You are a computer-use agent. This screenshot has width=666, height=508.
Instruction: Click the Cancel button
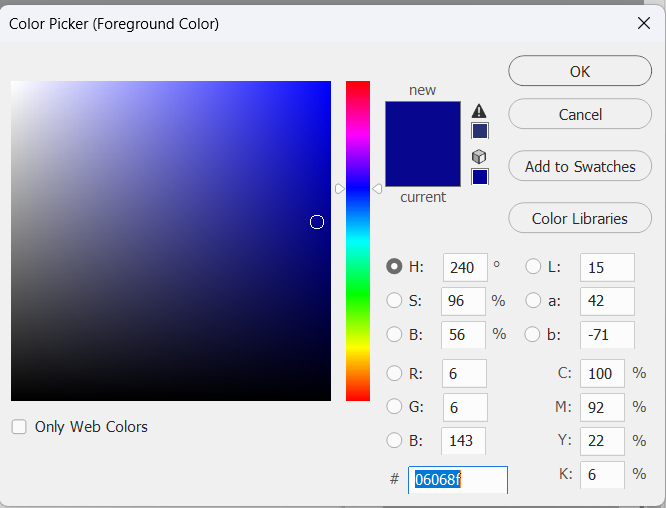[580, 114]
